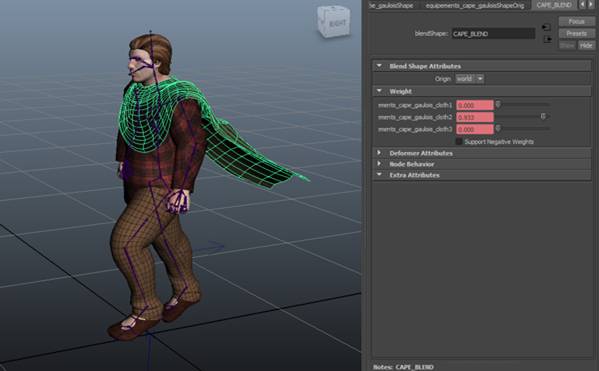Expand Node Behavior section
The height and width of the screenshot is (371, 599).
point(379,164)
